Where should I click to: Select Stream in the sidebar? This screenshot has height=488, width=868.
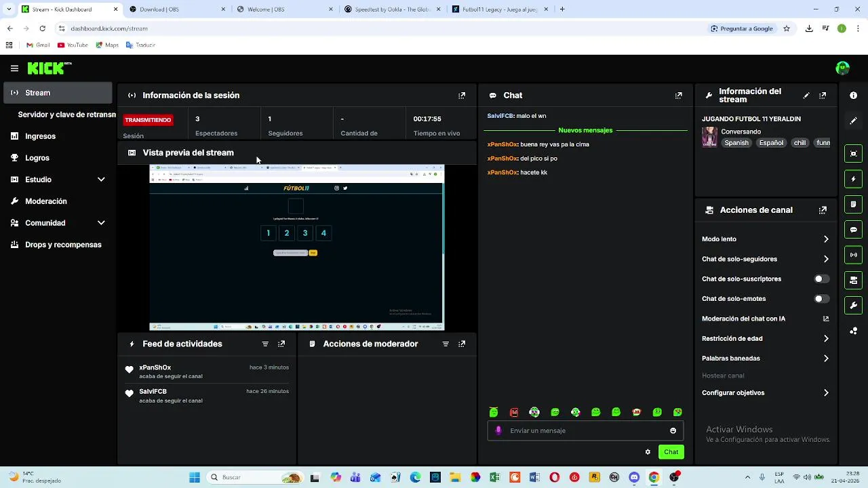point(58,93)
